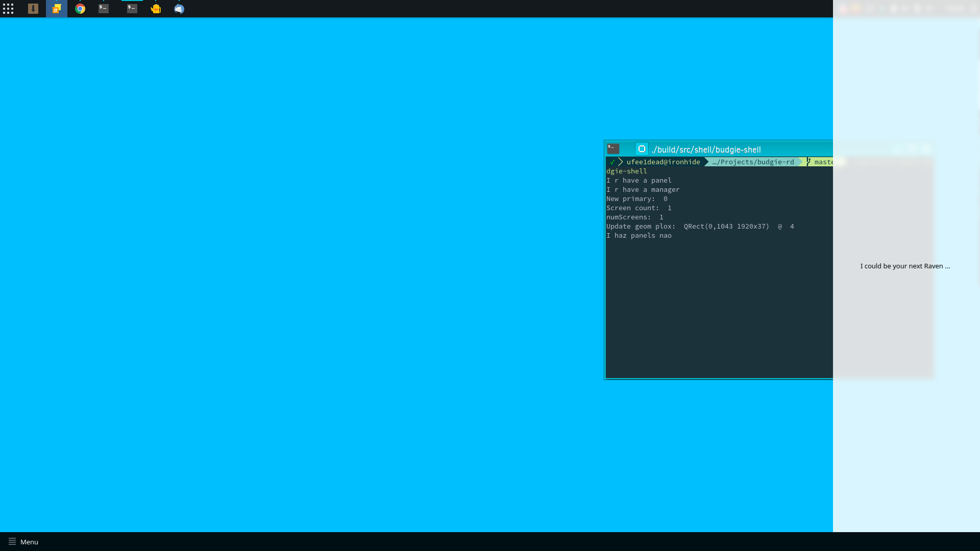Screen dimensions: 980x551
Task: Open the Menu button on bottom panel
Action: (23, 542)
